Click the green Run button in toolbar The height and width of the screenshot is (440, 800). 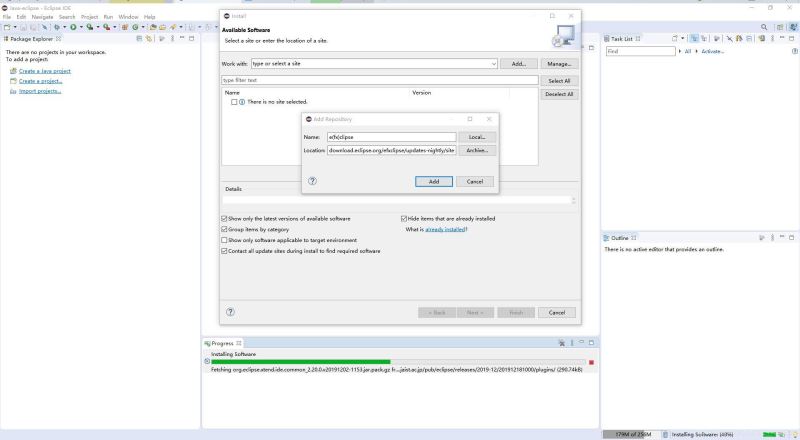73,27
